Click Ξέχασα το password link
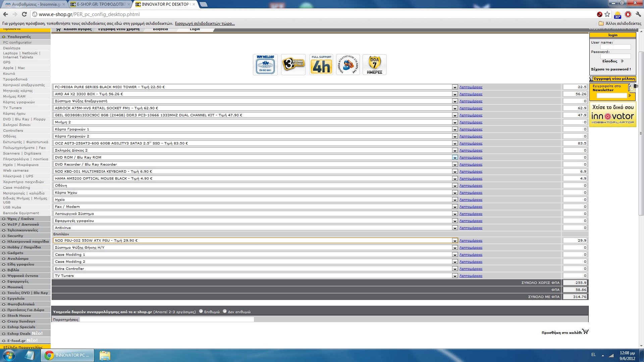The image size is (644, 362). (611, 69)
